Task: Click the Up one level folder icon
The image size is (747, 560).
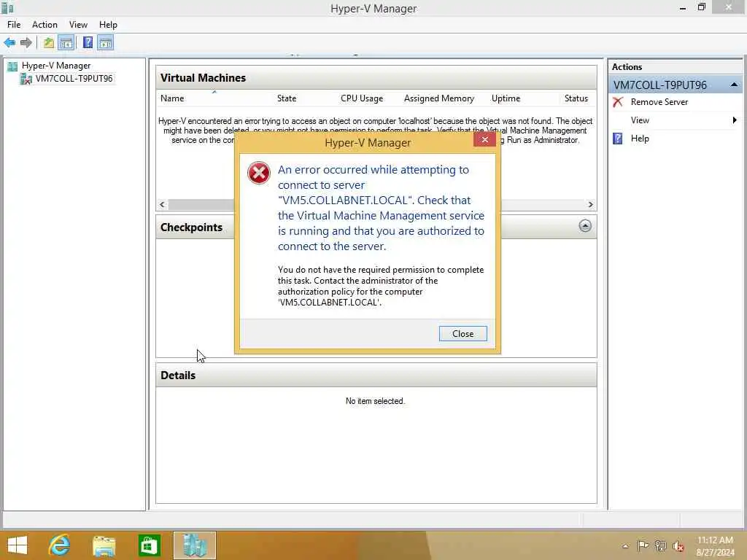Action: coord(49,43)
